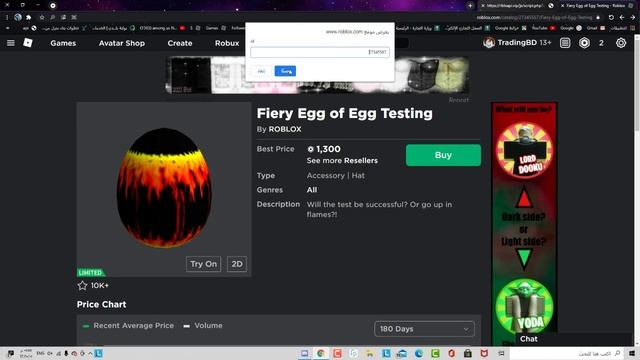
Task: Open the action center notification icon
Action: tap(10, 353)
